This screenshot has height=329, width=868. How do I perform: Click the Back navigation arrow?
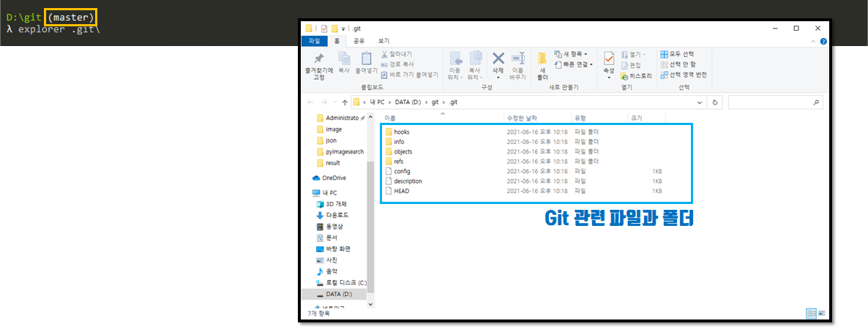(x=310, y=102)
